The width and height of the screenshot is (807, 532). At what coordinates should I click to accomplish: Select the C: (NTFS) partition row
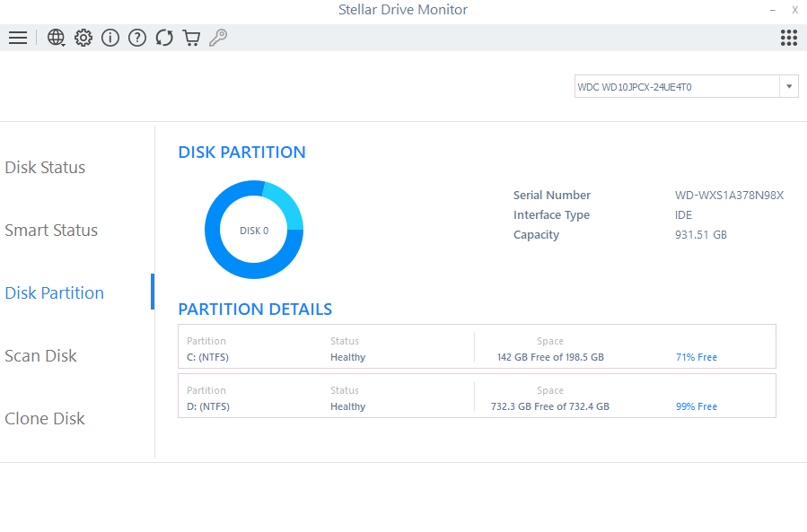pos(477,346)
